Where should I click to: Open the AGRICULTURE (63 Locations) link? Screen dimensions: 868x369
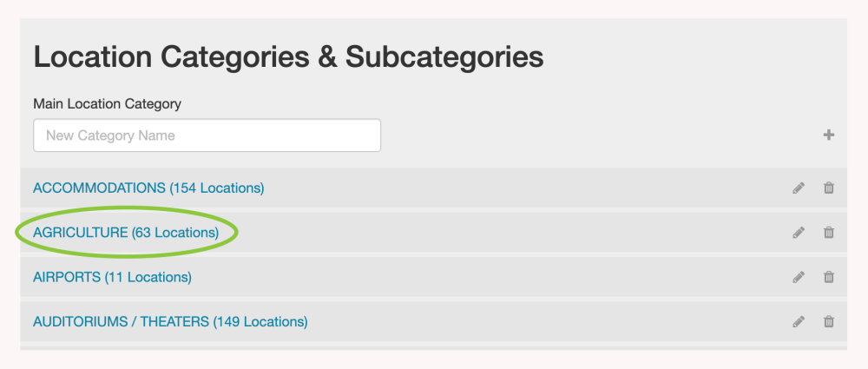[125, 233]
